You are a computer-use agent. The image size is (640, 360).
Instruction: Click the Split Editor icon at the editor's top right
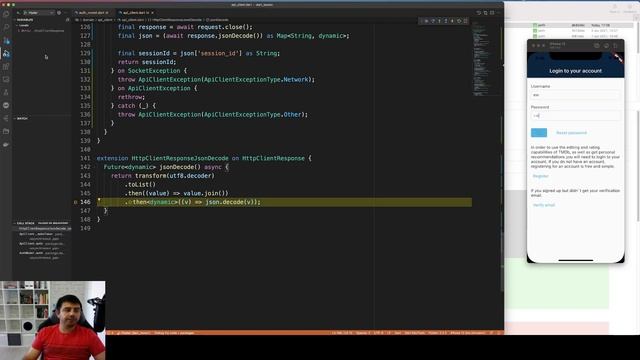492,13
